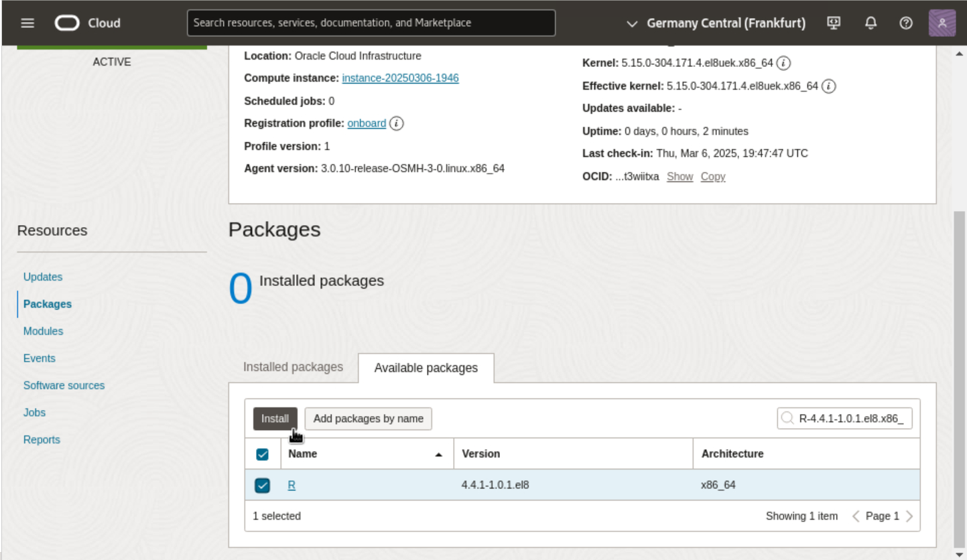967x560 pixels.
Task: Open the user profile avatar menu
Action: pyautogui.click(x=942, y=23)
